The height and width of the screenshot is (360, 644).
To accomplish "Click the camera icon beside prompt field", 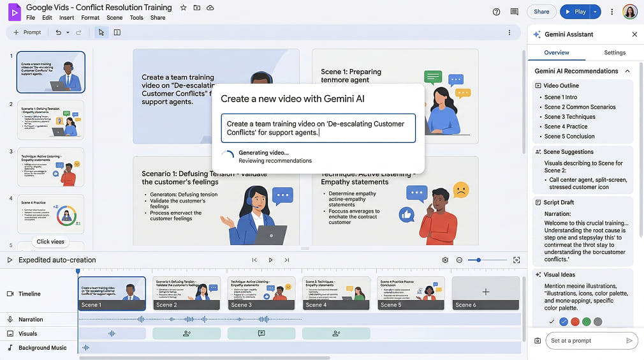I will tap(538, 341).
